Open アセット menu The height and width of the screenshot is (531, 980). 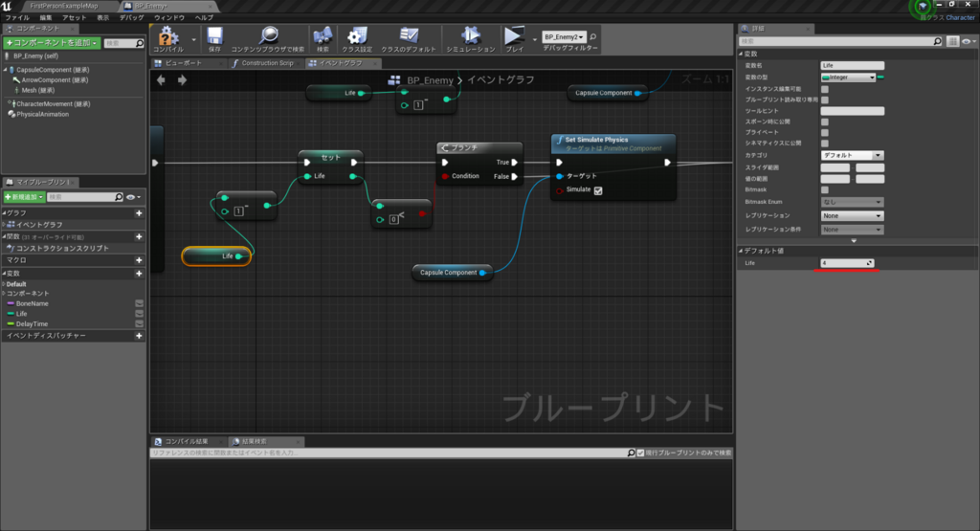pyautogui.click(x=75, y=17)
